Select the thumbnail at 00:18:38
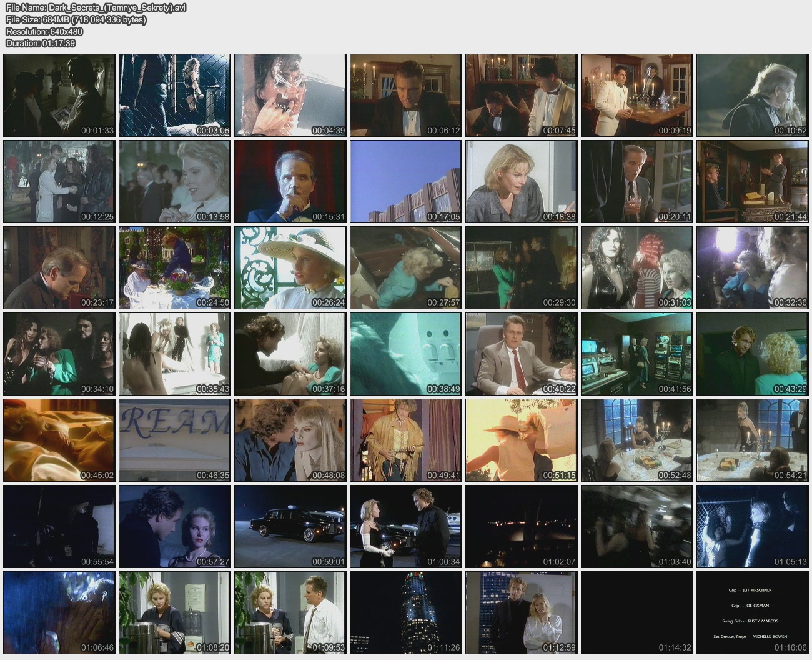 point(521,181)
